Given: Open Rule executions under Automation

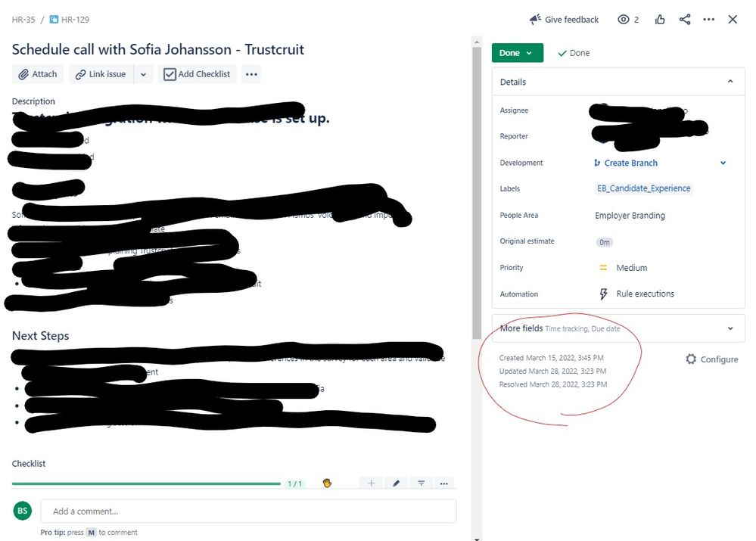Looking at the screenshot, I should tap(645, 294).
